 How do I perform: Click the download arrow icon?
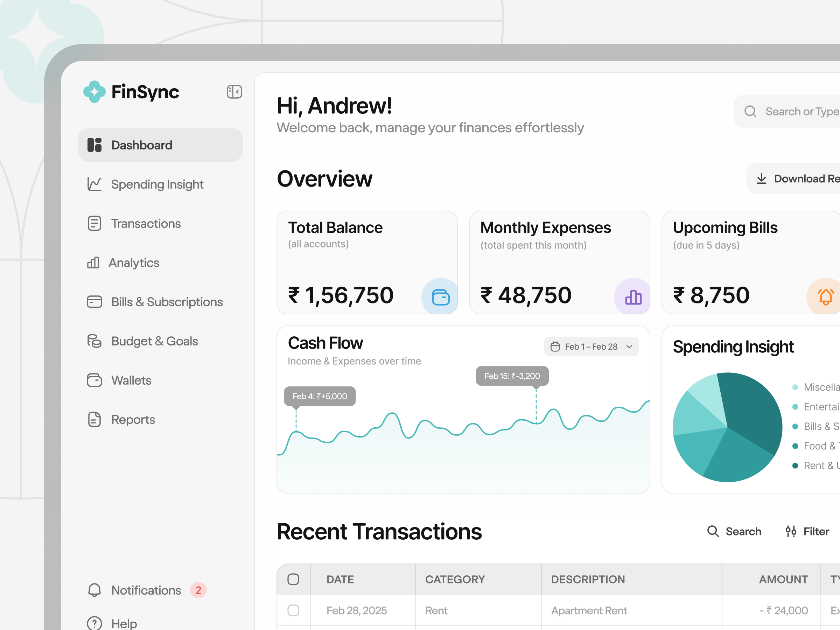(x=761, y=178)
